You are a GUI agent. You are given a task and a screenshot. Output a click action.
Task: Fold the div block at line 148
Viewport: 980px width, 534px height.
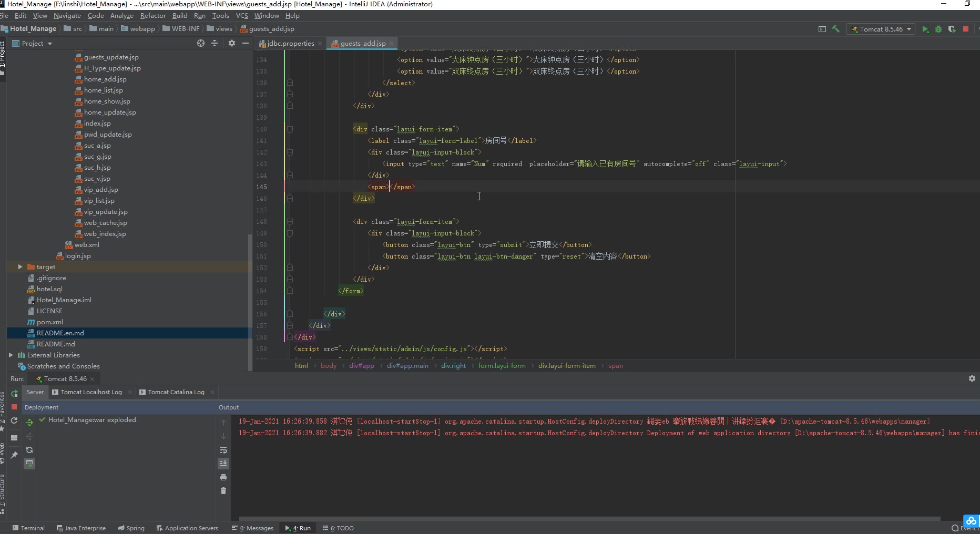[290, 222]
